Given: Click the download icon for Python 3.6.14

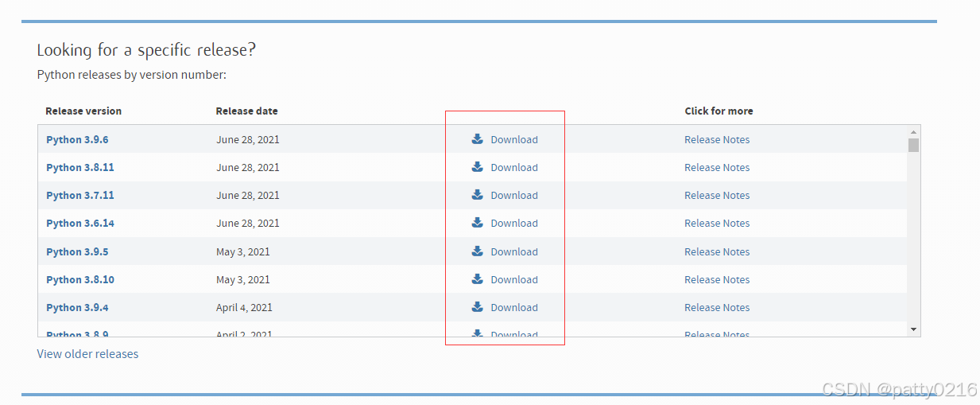Looking at the screenshot, I should point(477,222).
